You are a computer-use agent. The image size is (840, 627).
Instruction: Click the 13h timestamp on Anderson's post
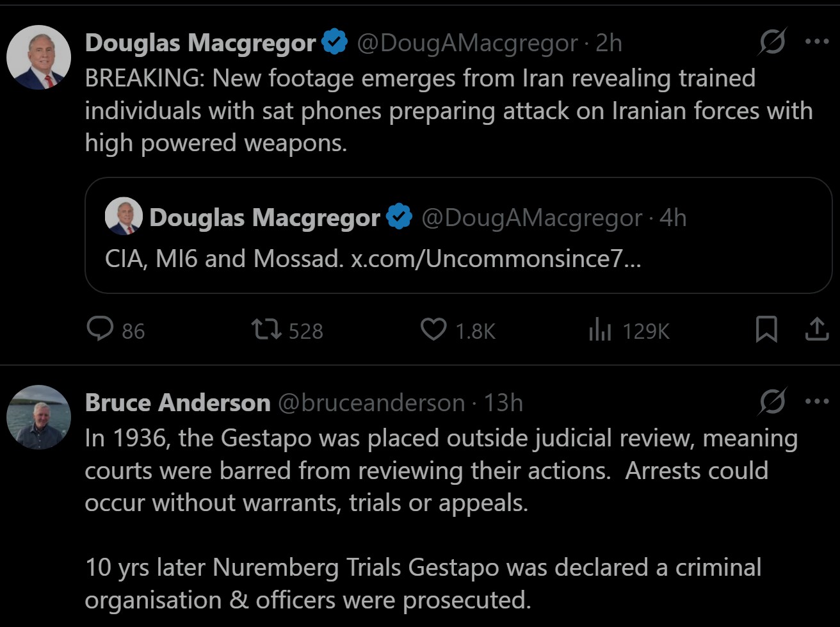pos(503,403)
